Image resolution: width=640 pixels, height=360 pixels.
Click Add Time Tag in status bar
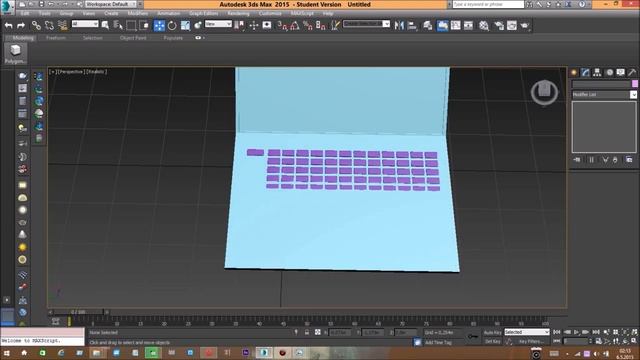pos(438,342)
